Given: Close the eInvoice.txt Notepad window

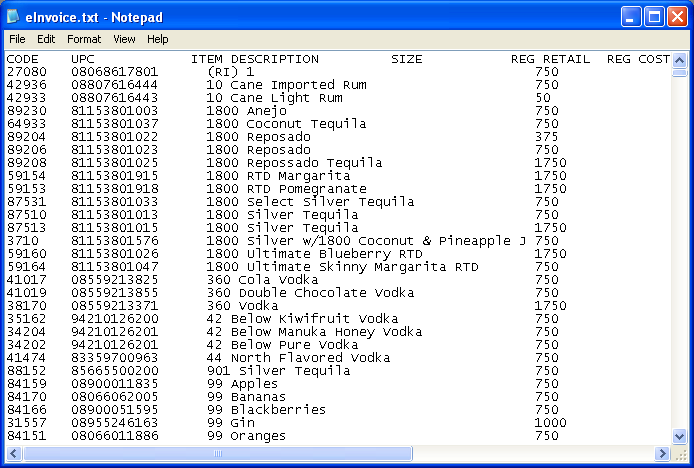Looking at the screenshot, I should (678, 17).
